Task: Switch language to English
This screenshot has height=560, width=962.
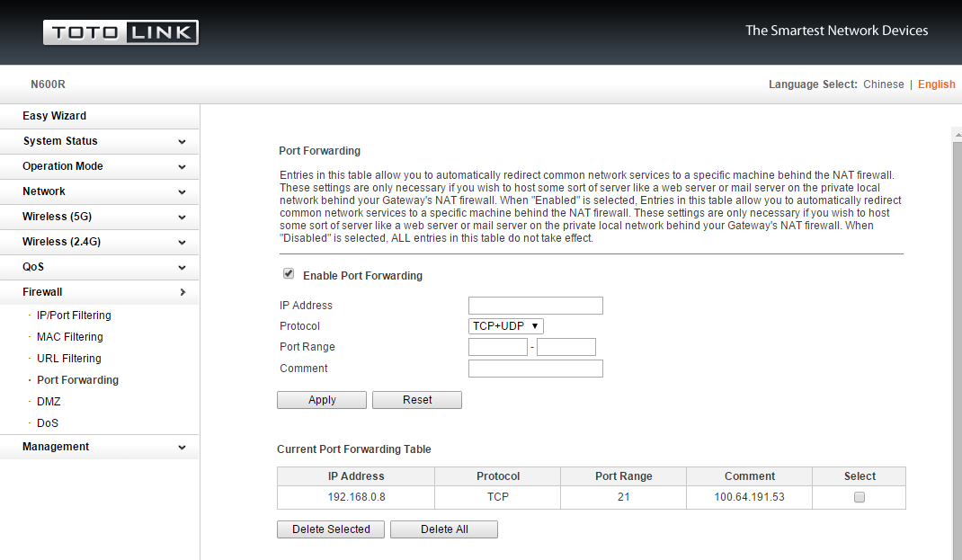Action: coord(936,84)
